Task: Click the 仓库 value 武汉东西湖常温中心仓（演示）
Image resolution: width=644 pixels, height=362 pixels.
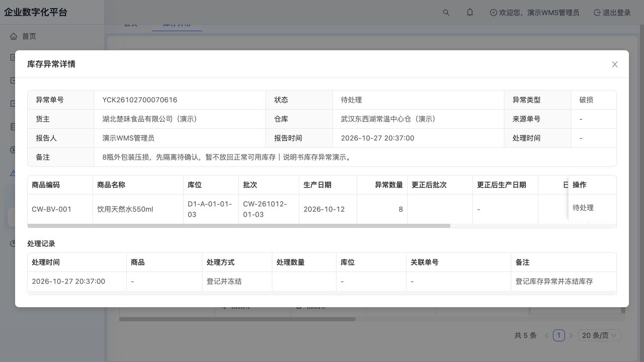Action: click(x=390, y=119)
